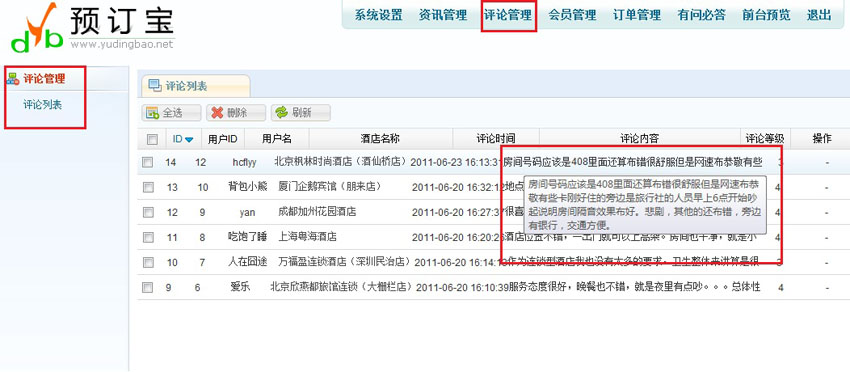The image size is (850, 372).
Task: Click the 评论等级 column header
Action: 765,139
